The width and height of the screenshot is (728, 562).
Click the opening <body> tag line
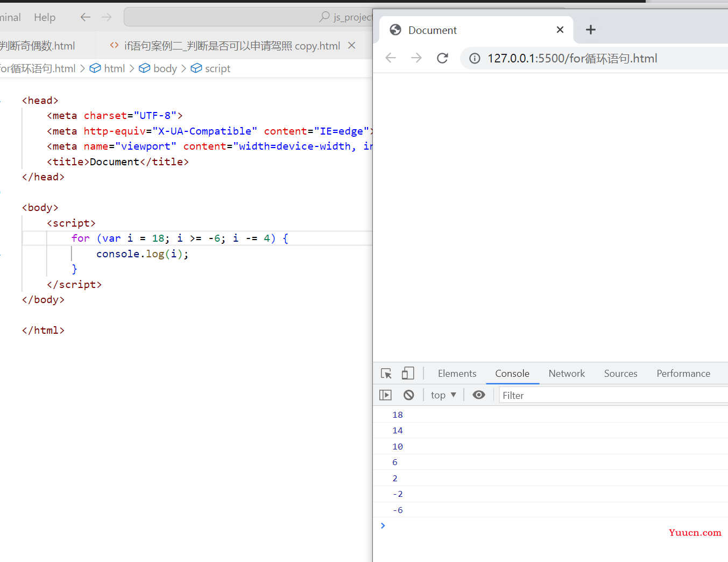click(40, 207)
